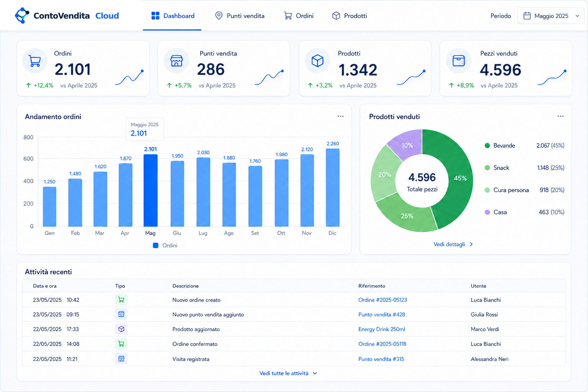The width and height of the screenshot is (588, 392).
Task: Click the box icon in Pezzi venduti card
Action: [x=459, y=61]
